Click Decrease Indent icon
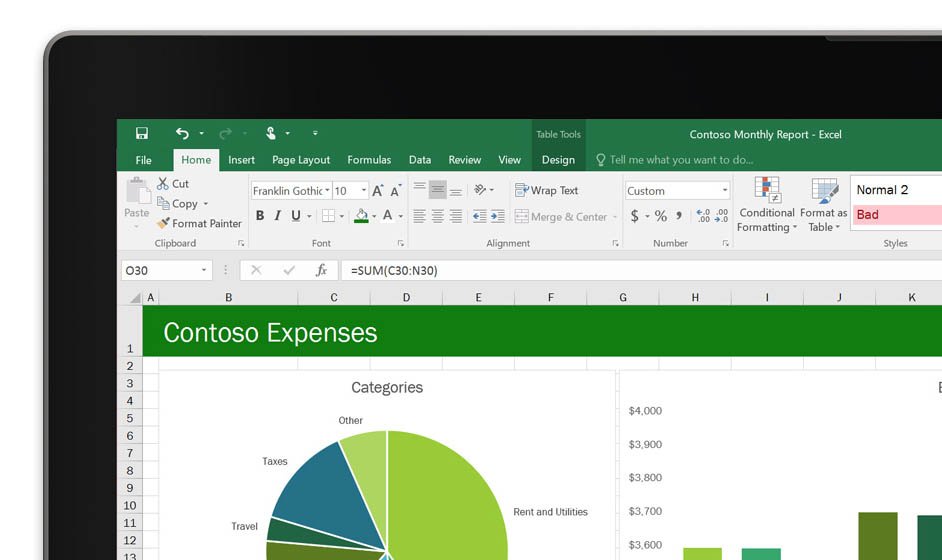942x560 pixels. pos(479,216)
